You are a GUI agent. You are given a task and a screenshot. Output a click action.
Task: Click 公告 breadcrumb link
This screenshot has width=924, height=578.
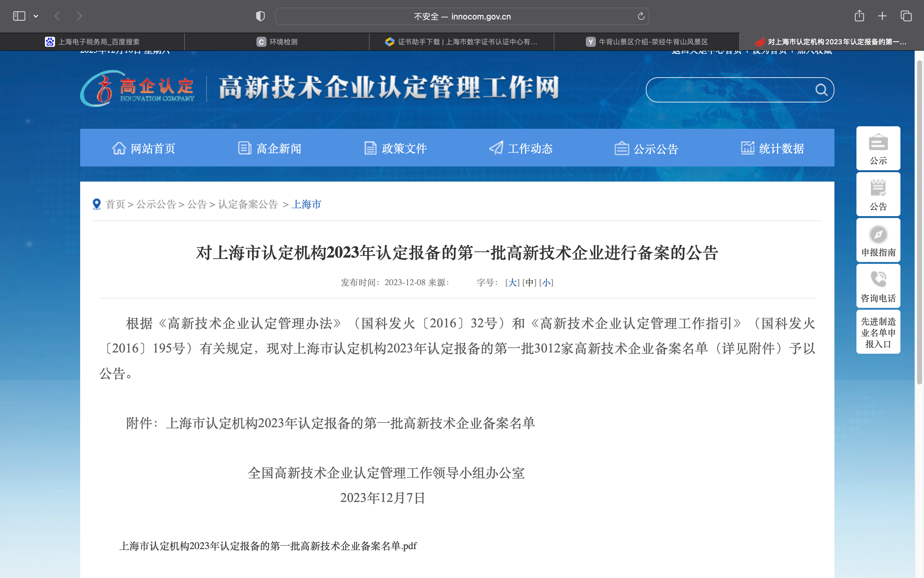(197, 204)
